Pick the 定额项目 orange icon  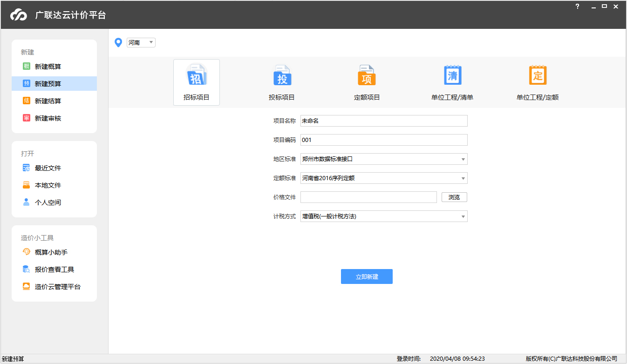367,76
